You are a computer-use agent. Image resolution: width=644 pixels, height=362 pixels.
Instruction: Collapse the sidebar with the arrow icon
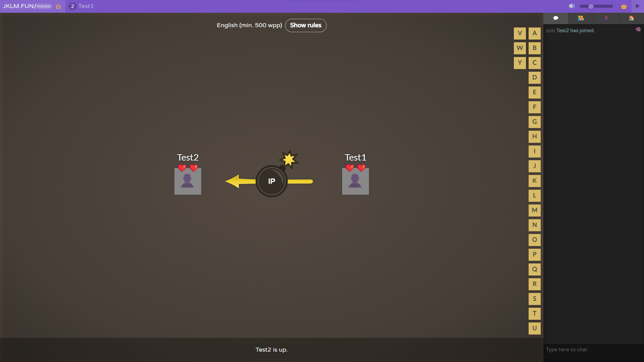(x=638, y=6)
